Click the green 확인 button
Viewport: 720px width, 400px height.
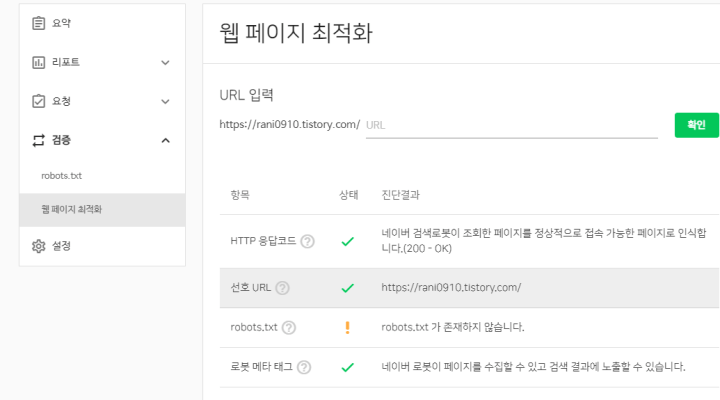[x=697, y=125]
